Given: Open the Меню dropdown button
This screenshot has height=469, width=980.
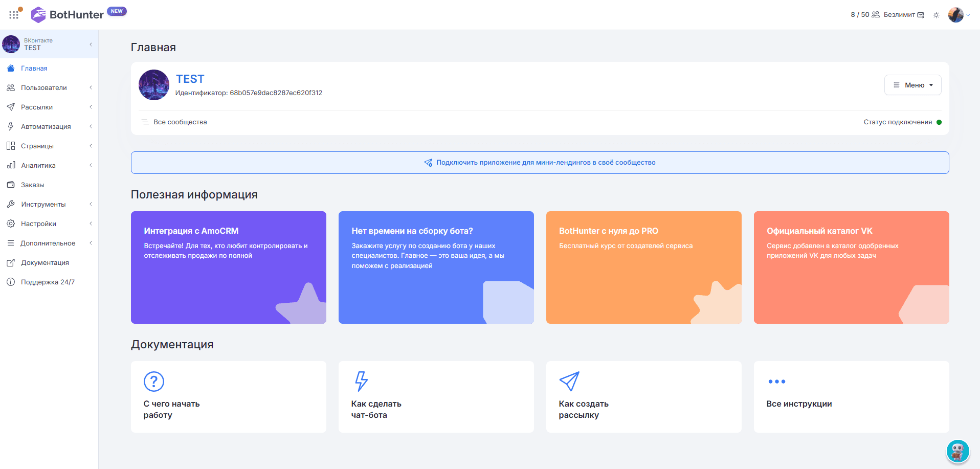Looking at the screenshot, I should pos(912,85).
